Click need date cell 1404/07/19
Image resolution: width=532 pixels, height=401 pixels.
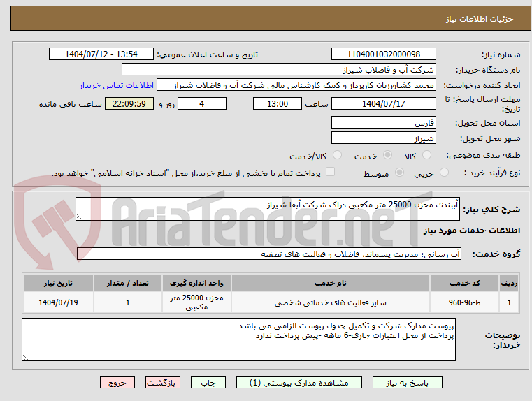[x=58, y=302]
